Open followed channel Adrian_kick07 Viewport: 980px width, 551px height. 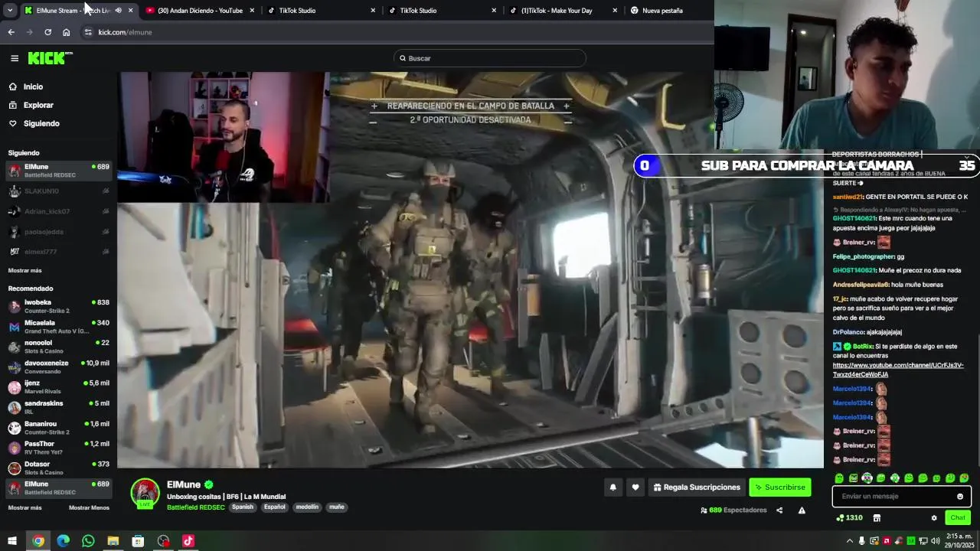58,211
